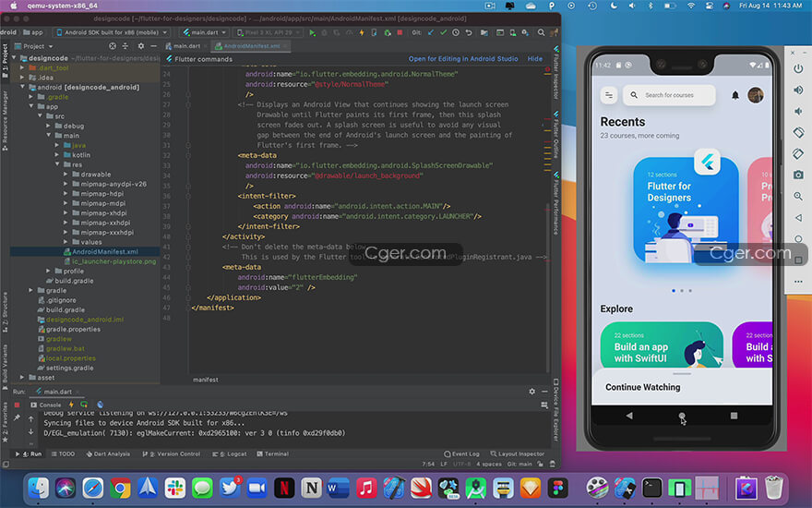Select build.gradle under the app folder
Image resolution: width=812 pixels, height=508 pixels.
(x=70, y=281)
